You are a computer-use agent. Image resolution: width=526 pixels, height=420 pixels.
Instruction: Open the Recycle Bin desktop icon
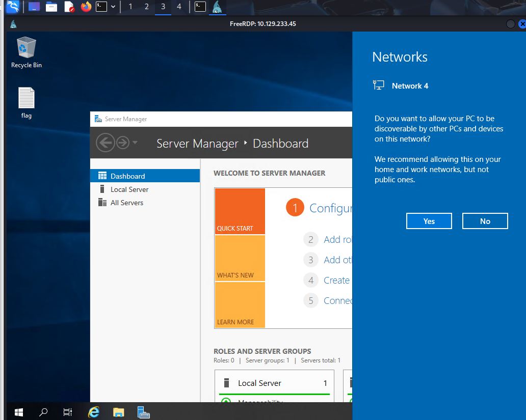pos(26,52)
